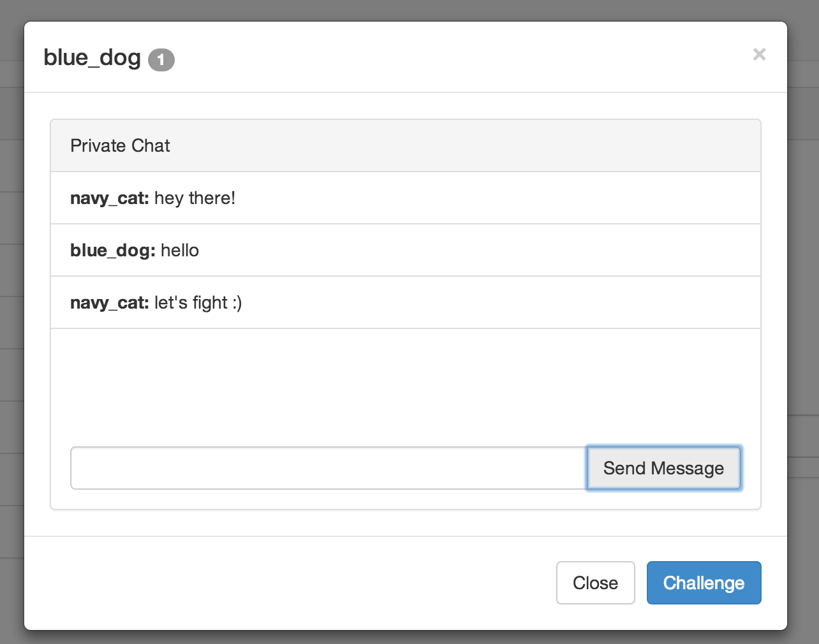819x644 pixels.
Task: Click the "hello" message text
Action: 180,251
